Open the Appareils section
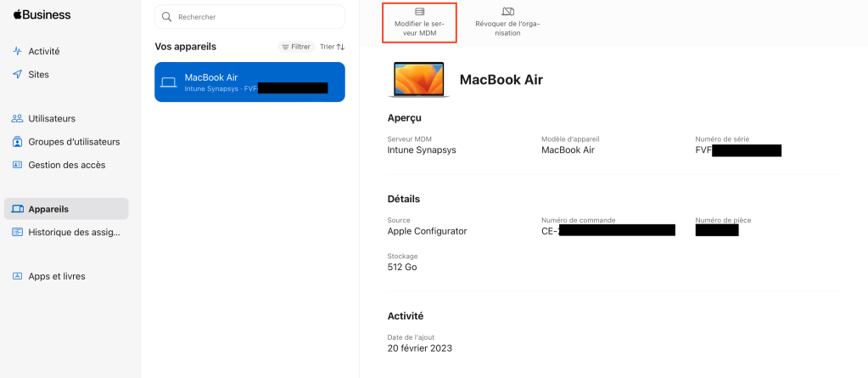The height and width of the screenshot is (378, 868). (48, 209)
